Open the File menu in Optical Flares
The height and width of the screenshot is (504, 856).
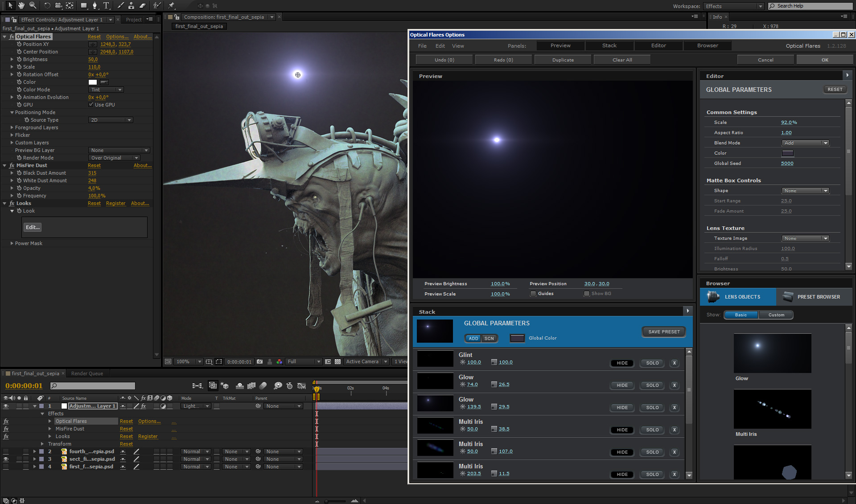pos(422,46)
